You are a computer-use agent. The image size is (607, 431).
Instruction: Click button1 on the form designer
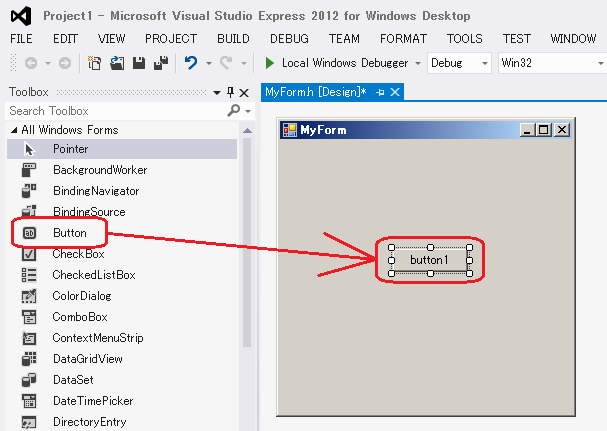429,260
